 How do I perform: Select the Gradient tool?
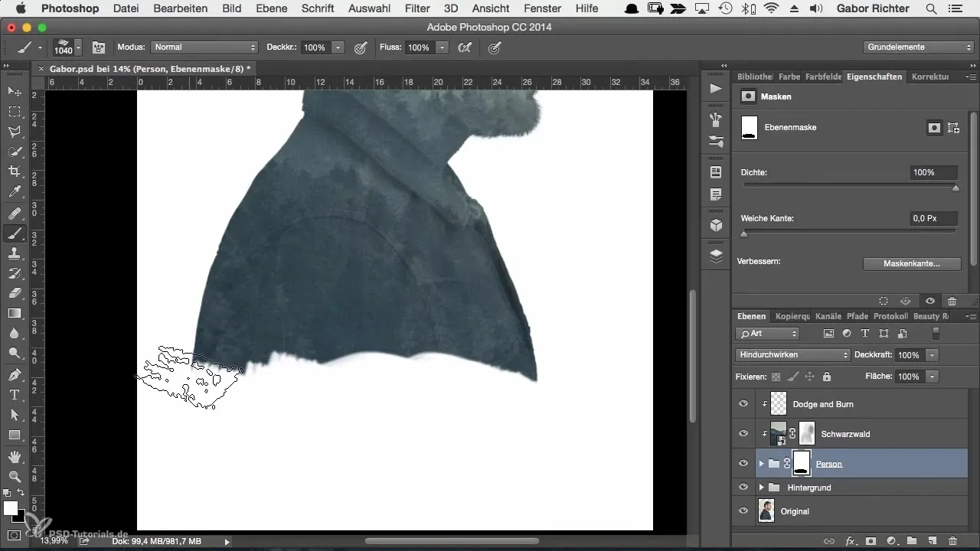click(15, 313)
